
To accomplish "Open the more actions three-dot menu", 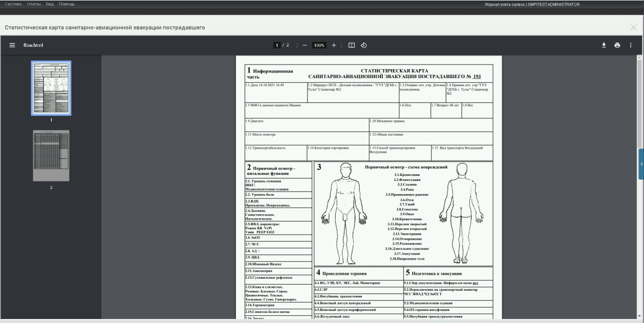I will [631, 45].
